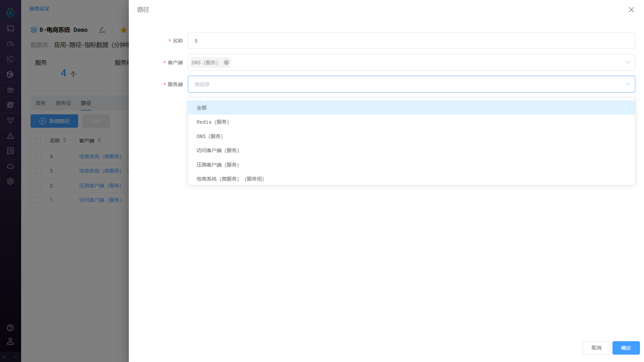Click into the 名称 input field
The height and width of the screenshot is (362, 644).
click(x=411, y=41)
